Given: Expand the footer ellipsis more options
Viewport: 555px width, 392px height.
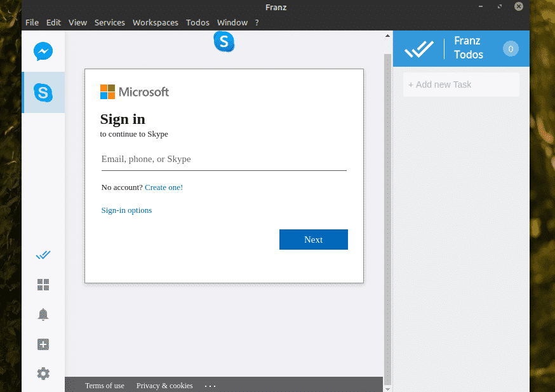Looking at the screenshot, I should click(x=211, y=386).
